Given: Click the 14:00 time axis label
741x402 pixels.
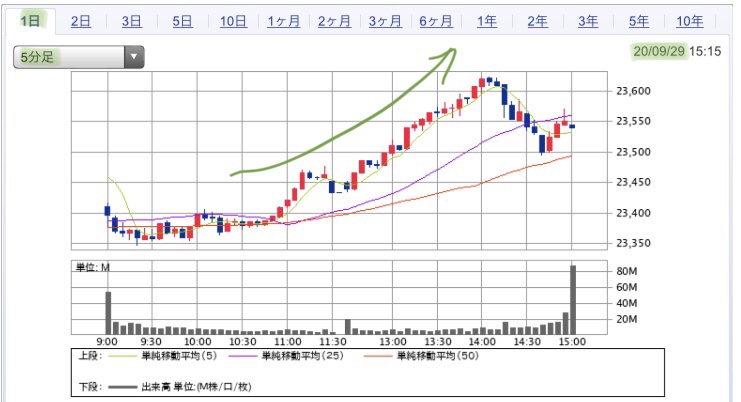Looking at the screenshot, I should click(482, 342).
